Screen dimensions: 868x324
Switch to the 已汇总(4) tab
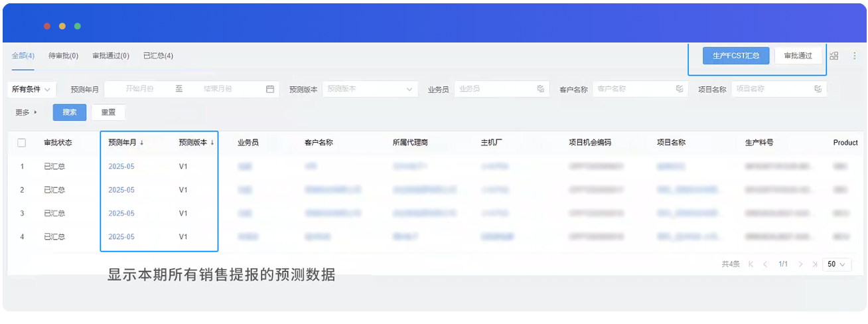point(158,56)
